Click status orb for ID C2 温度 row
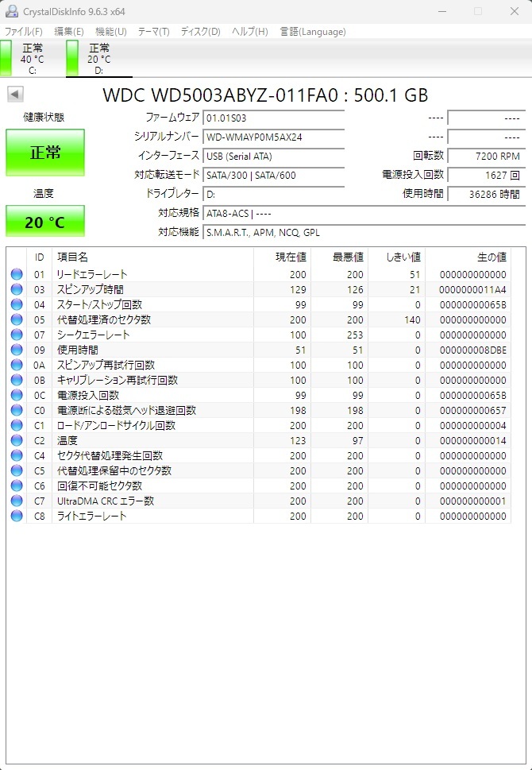This screenshot has height=770, width=532. [17, 440]
